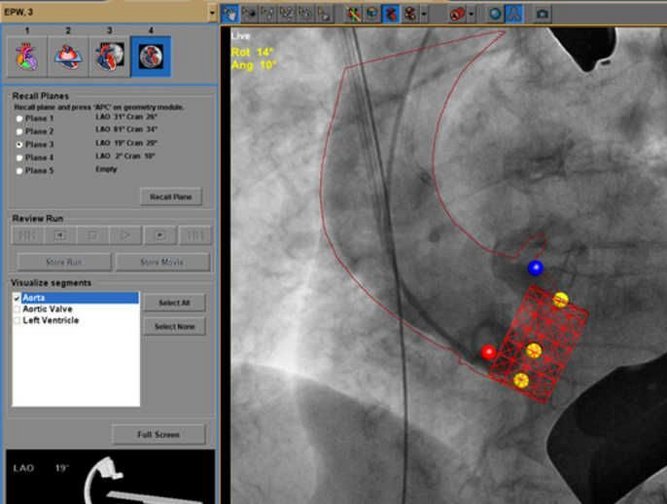667x504 pixels.
Task: Toggle the Aortic Valve segment checkbox
Action: coord(17,309)
